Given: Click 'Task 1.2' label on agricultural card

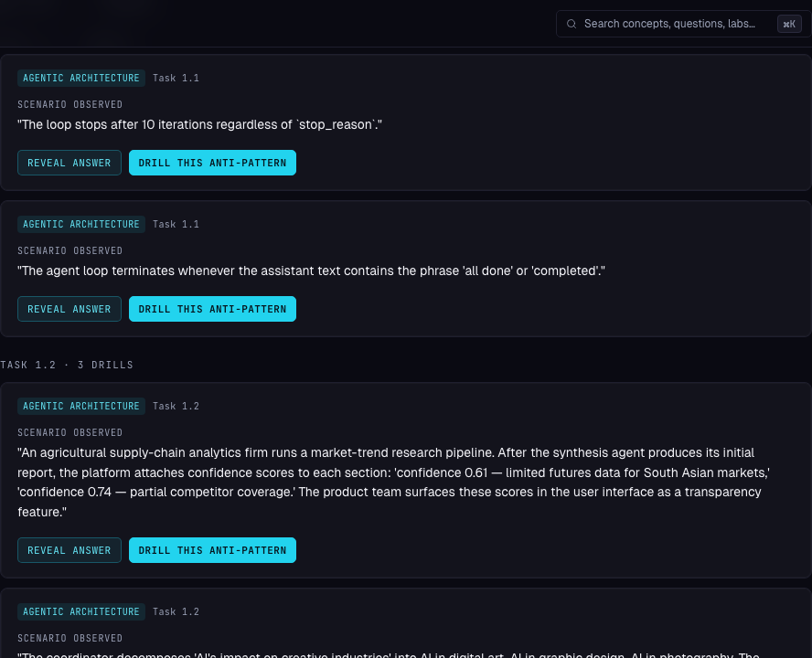Looking at the screenshot, I should coord(176,406).
